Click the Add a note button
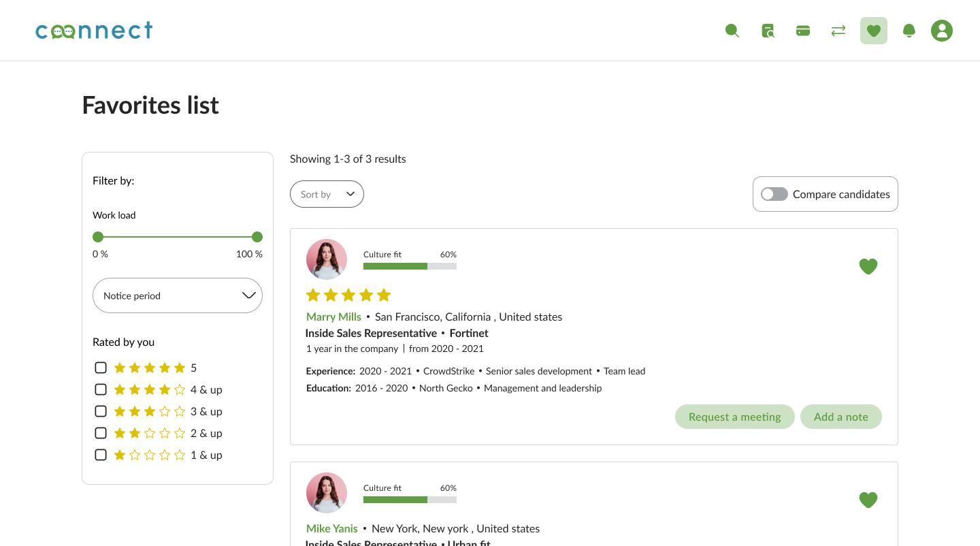980x546 pixels. coord(840,417)
